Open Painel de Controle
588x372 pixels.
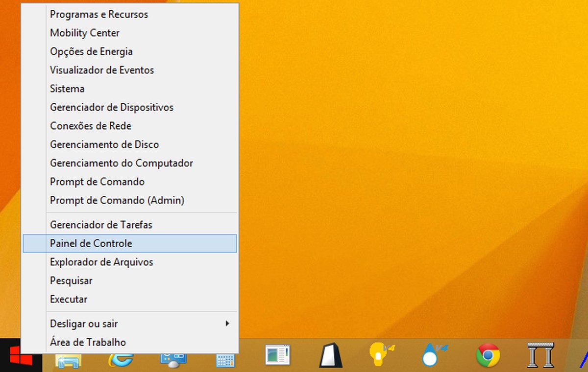pyautogui.click(x=91, y=243)
